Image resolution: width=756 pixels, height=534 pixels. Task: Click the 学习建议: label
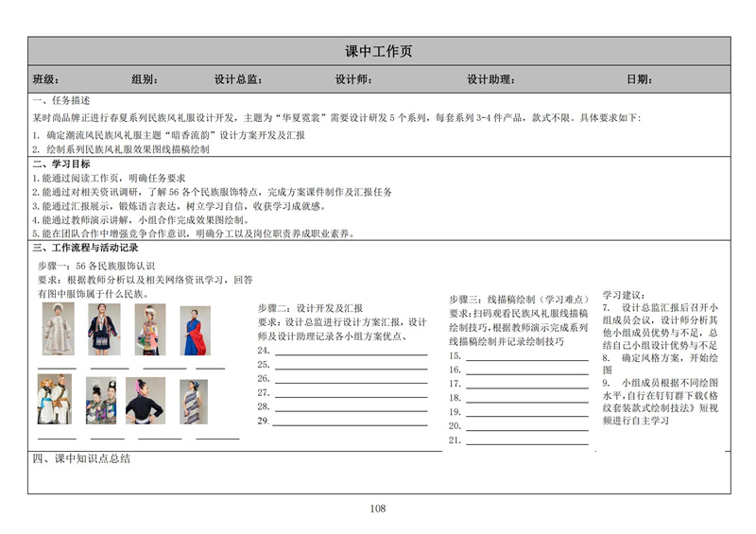point(624,295)
